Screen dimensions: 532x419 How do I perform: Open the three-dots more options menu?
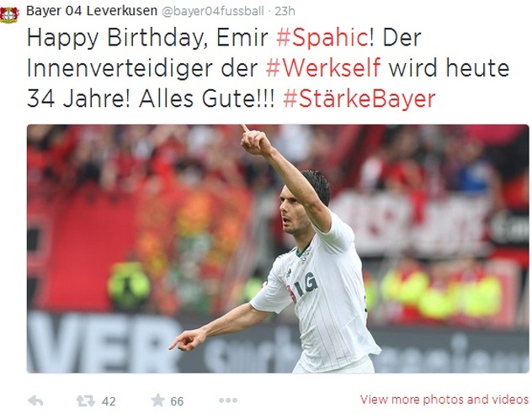(228, 400)
